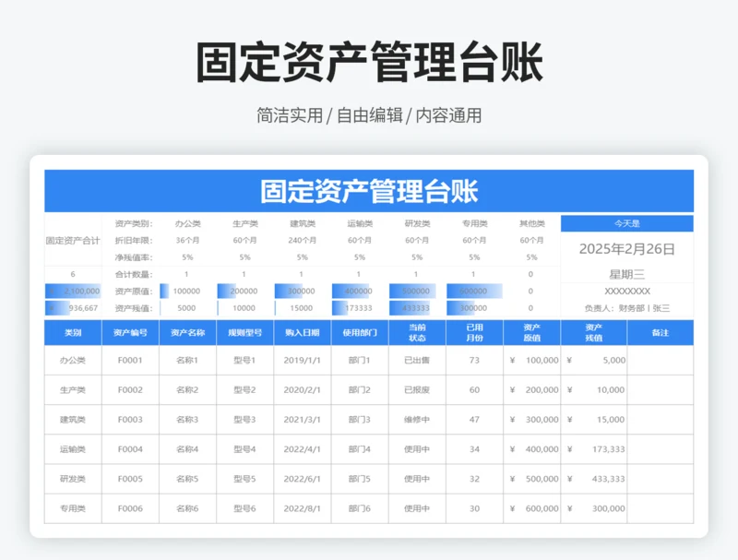Select asset number F0006

click(x=130, y=508)
